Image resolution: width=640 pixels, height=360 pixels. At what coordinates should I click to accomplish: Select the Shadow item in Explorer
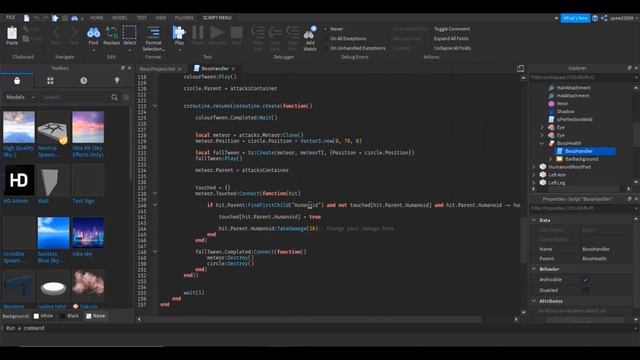click(x=565, y=111)
